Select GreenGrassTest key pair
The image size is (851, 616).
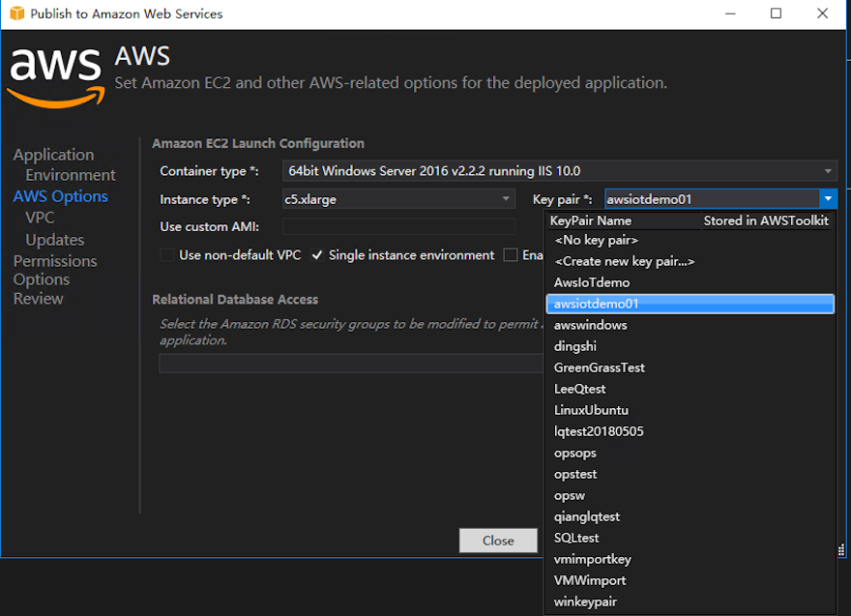[690, 367]
